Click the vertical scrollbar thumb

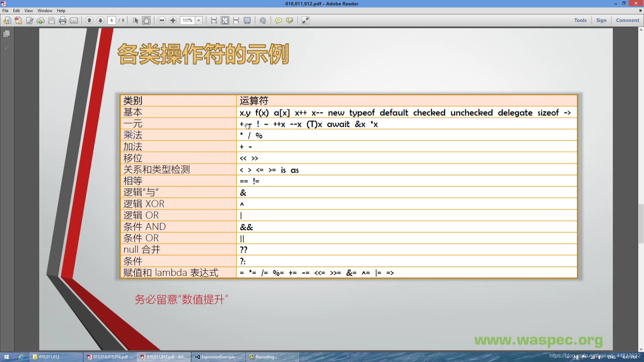[x=641, y=224]
